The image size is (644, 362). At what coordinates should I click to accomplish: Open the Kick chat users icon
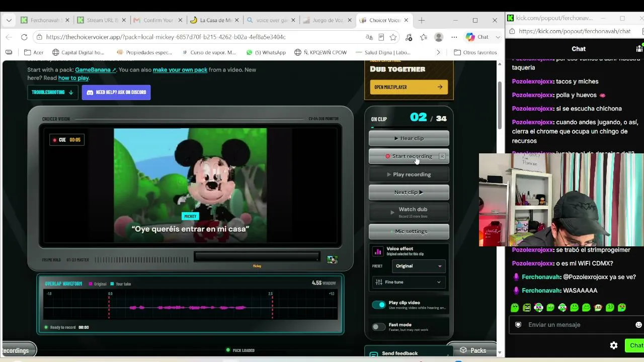639,49
